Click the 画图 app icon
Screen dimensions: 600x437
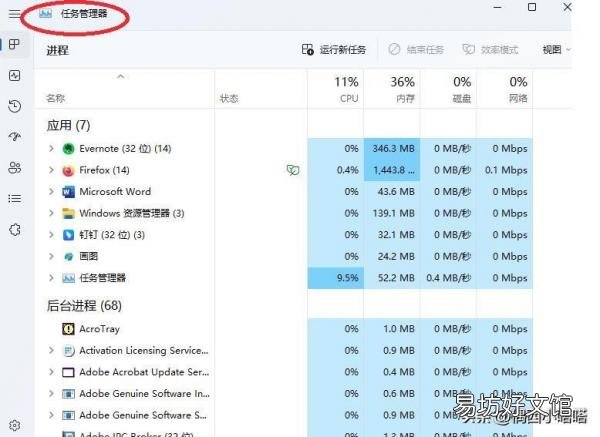[x=68, y=256]
